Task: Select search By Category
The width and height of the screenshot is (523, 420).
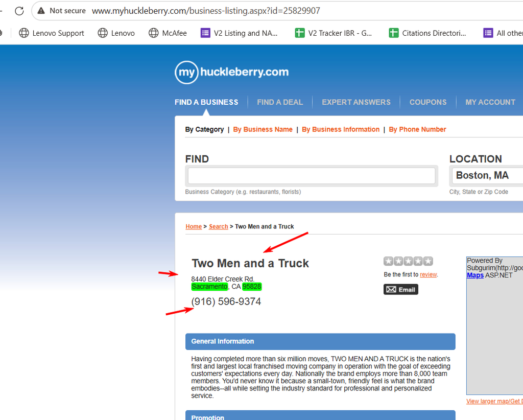Action: tap(204, 129)
